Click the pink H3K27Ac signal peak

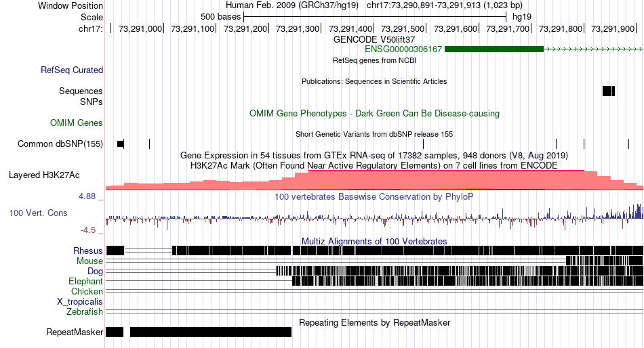tap(446, 179)
